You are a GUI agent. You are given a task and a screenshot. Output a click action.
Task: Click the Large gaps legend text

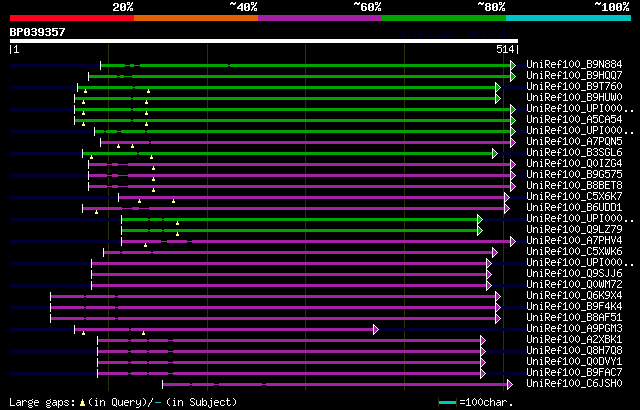[x=42, y=403]
